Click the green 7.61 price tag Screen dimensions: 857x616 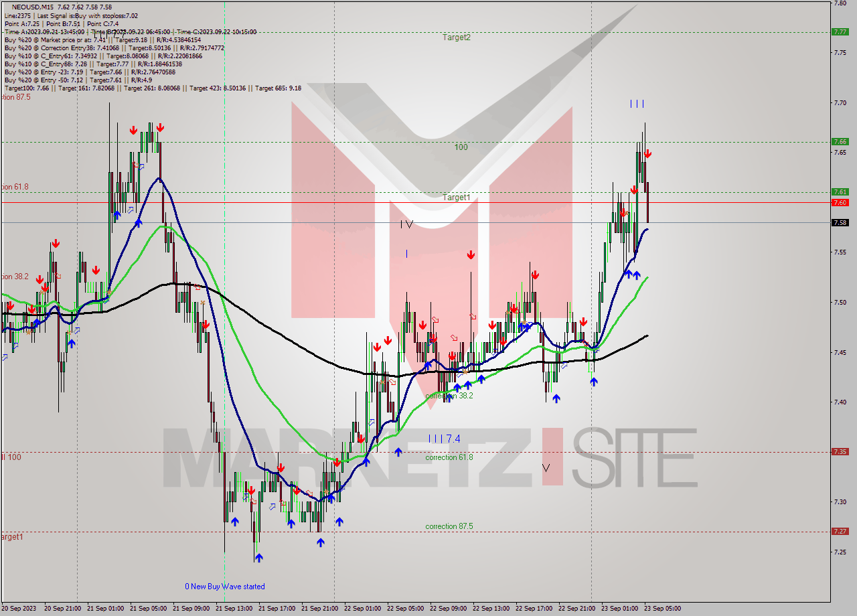pyautogui.click(x=840, y=191)
